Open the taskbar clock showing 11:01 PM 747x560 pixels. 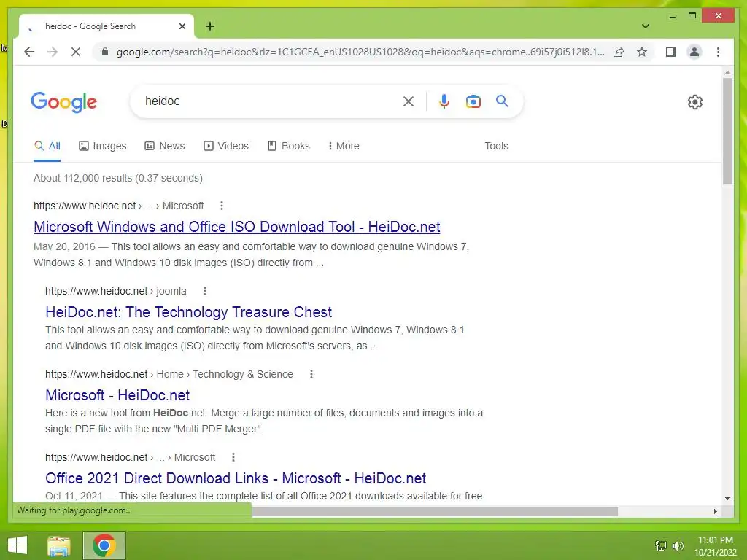(715, 546)
